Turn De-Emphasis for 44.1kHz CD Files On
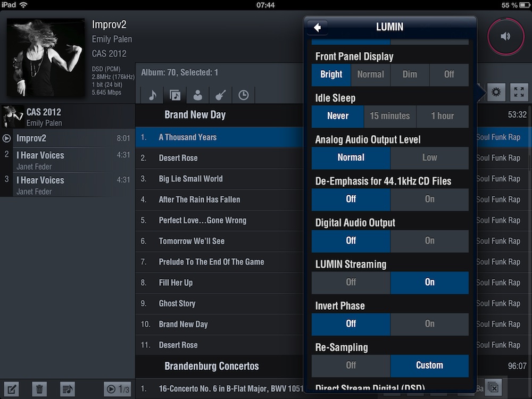Screen dimensions: 532x399 429,199
